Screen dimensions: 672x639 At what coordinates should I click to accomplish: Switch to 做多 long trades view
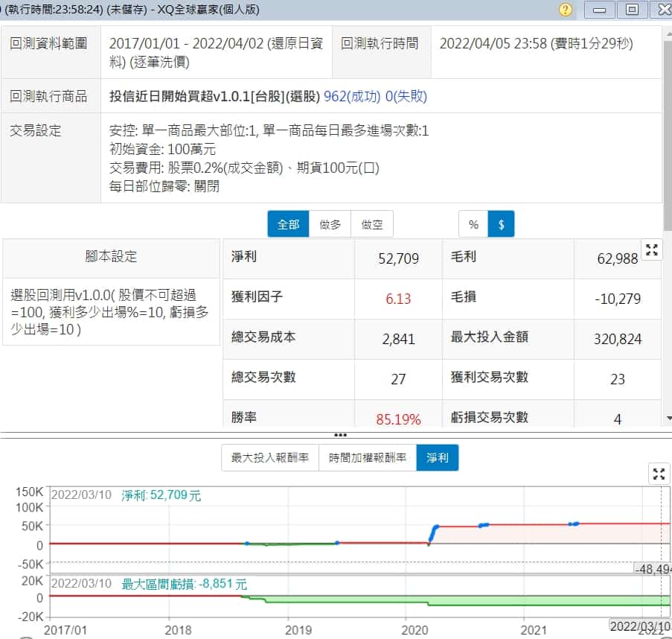pyautogui.click(x=330, y=224)
